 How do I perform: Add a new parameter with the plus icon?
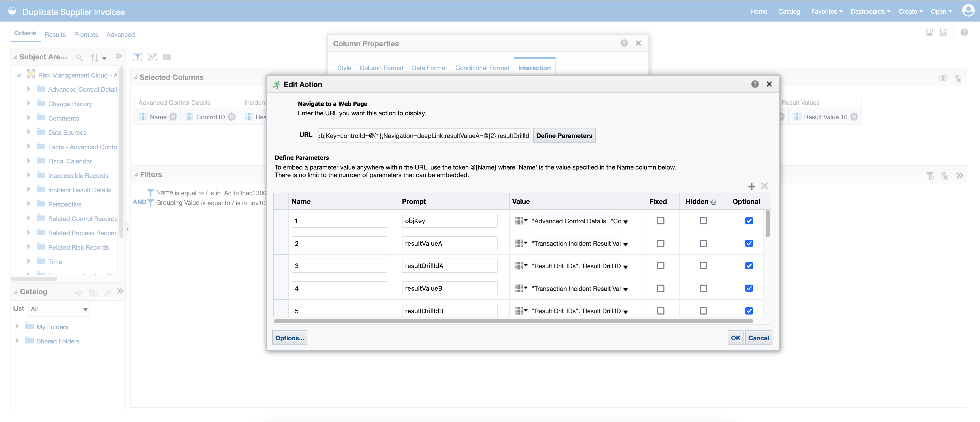751,187
